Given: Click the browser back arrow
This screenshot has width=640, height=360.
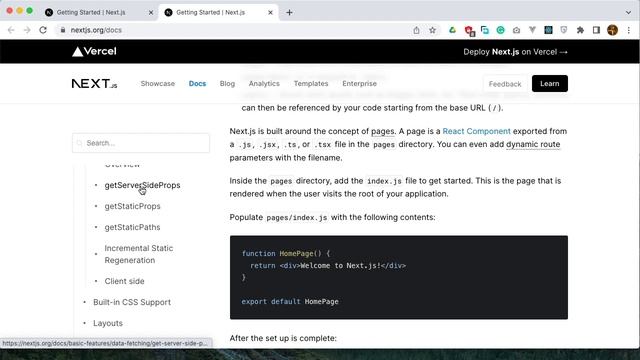Looking at the screenshot, I should [11, 30].
